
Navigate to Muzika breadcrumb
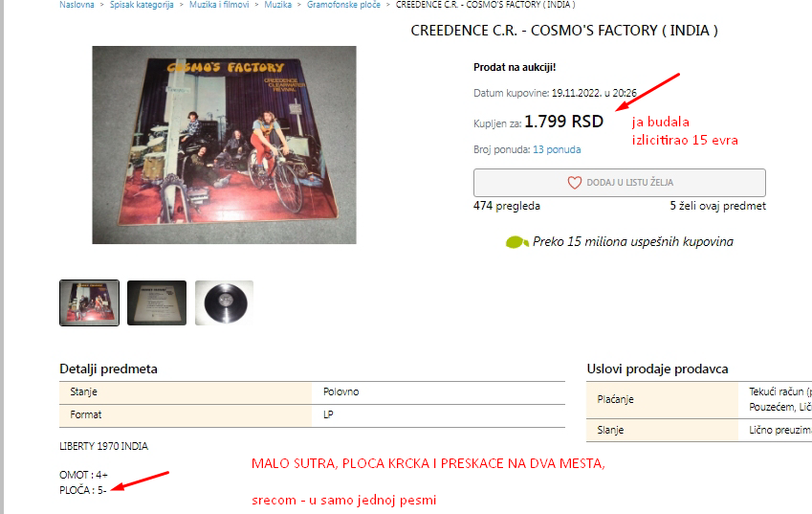(278, 5)
